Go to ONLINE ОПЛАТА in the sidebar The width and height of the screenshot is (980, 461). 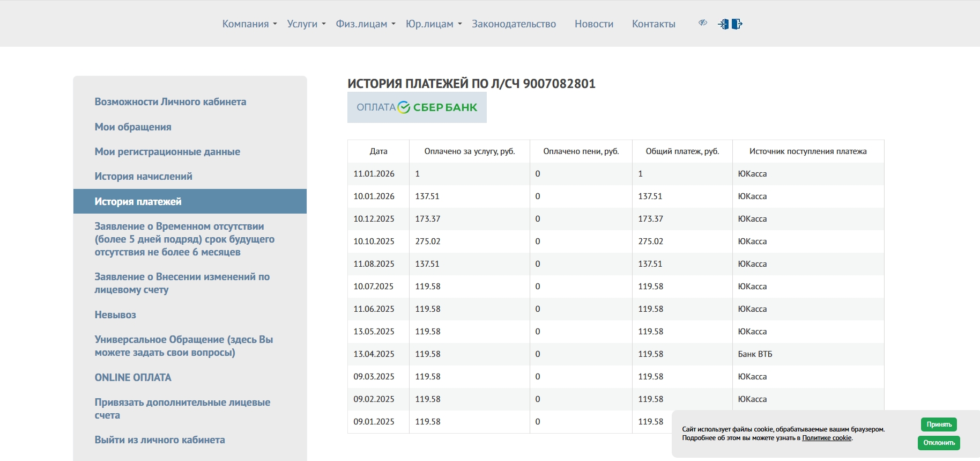(x=133, y=378)
